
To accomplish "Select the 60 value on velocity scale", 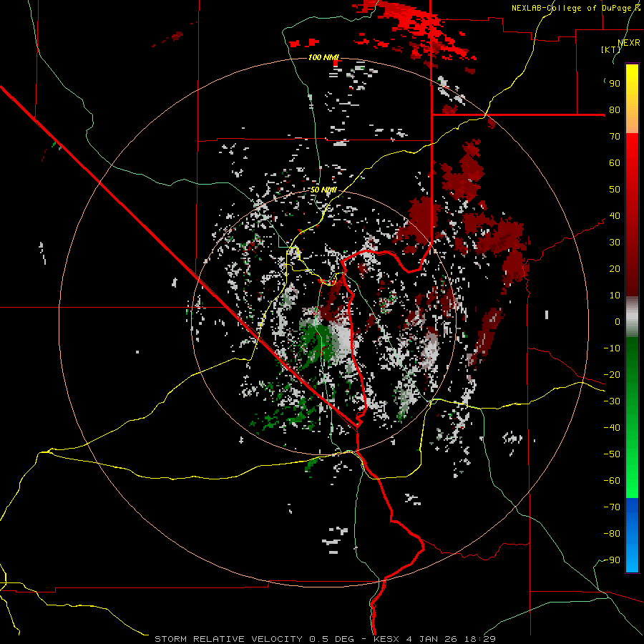I will tap(615, 162).
